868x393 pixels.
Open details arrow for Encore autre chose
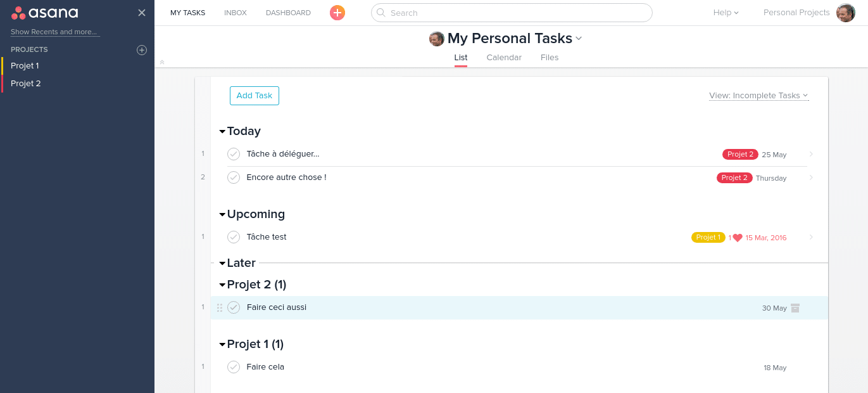click(x=811, y=177)
